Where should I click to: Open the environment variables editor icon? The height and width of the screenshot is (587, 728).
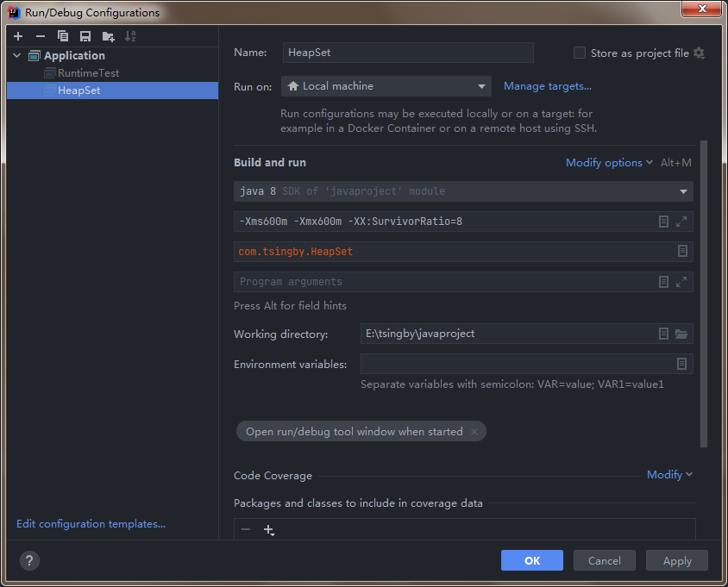coord(681,364)
